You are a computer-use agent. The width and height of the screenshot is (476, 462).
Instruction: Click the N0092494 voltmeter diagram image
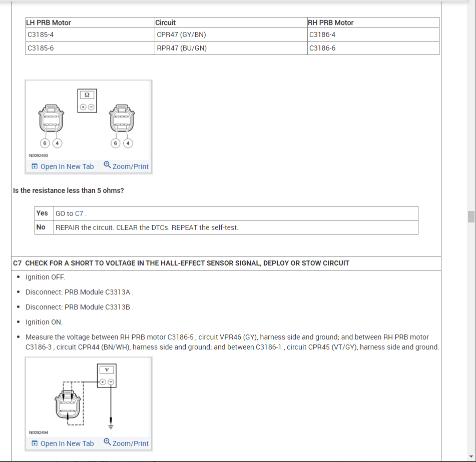(x=88, y=397)
